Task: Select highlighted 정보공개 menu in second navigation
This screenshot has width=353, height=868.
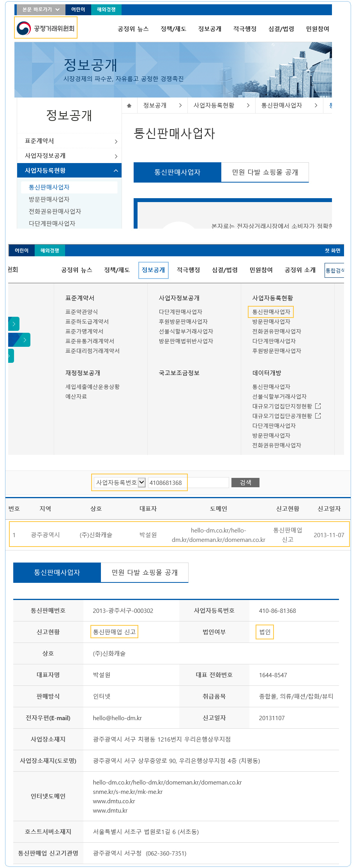Action: (x=154, y=270)
